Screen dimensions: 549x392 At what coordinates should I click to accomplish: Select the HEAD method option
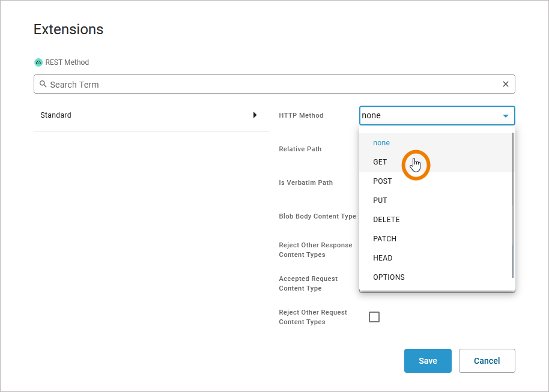[x=383, y=258]
